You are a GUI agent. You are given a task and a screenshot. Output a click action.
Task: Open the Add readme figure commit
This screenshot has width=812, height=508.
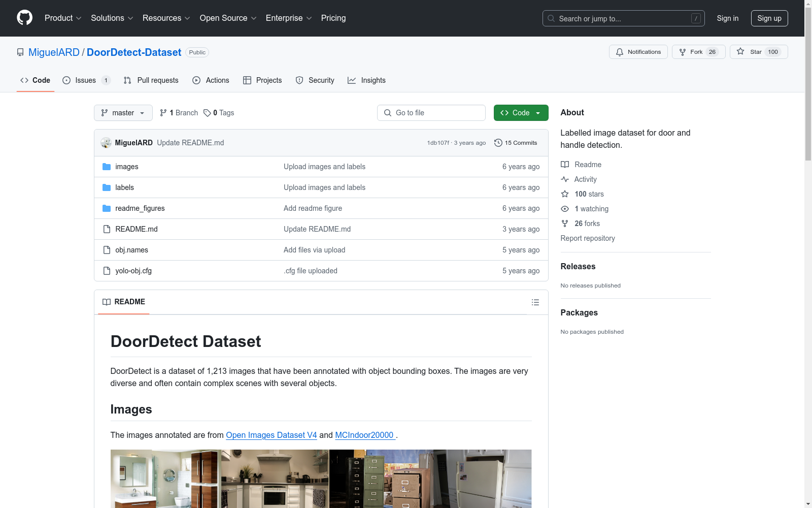pyautogui.click(x=313, y=208)
